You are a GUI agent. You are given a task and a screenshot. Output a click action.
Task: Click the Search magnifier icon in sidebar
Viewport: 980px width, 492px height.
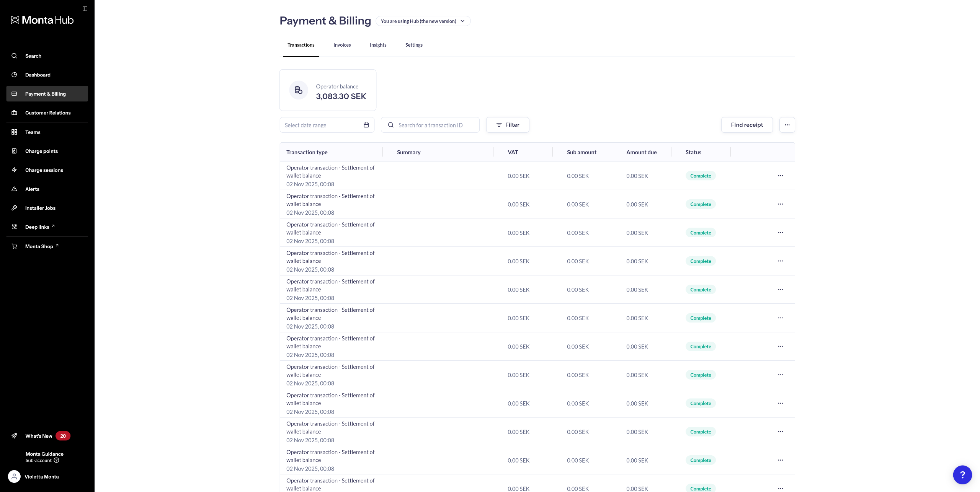14,56
